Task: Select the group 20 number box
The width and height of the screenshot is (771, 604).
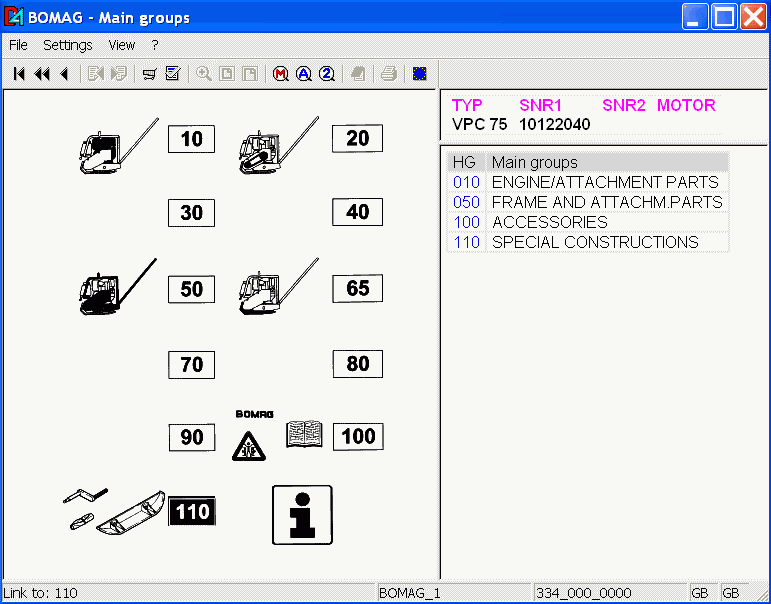Action: [357, 138]
